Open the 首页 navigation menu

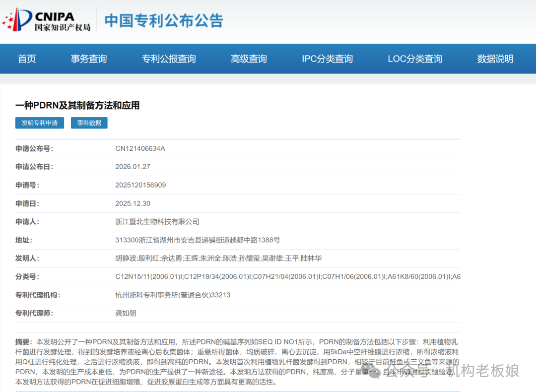26,59
